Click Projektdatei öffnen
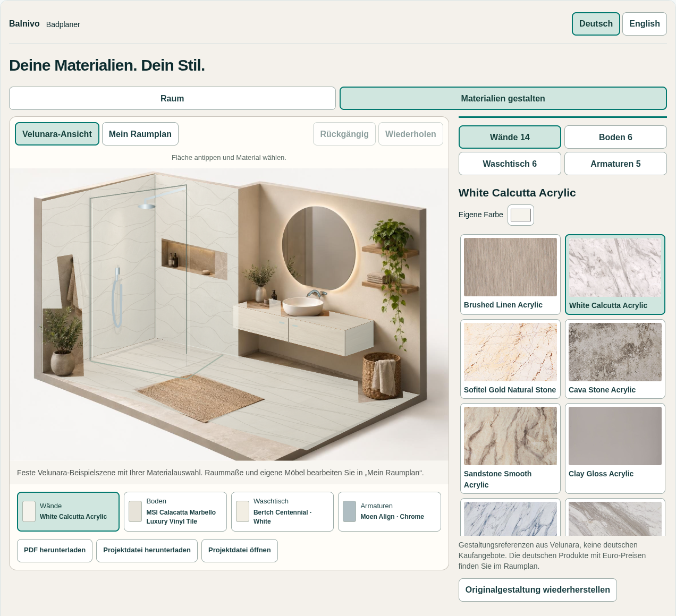 [x=240, y=550]
